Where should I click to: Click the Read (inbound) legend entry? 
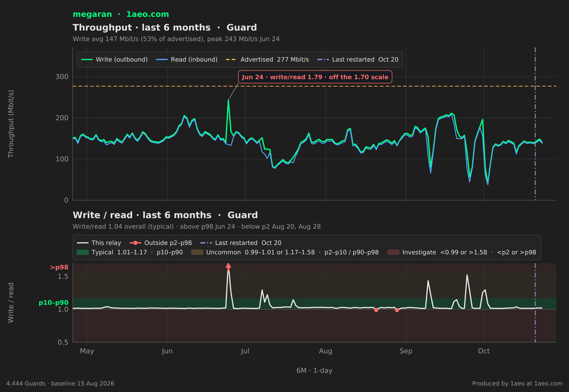187,60
